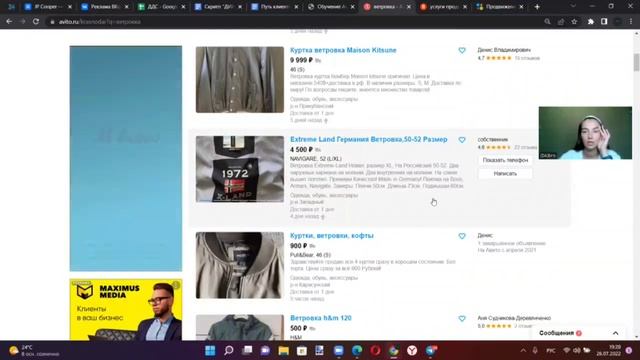Viewport: 640px width, 360px height.
Task: Switch to the 'Продвижение' tab
Action: [x=500, y=7]
